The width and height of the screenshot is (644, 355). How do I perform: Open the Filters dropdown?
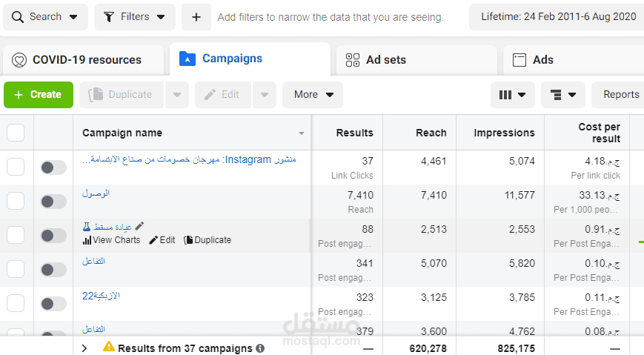pos(135,17)
